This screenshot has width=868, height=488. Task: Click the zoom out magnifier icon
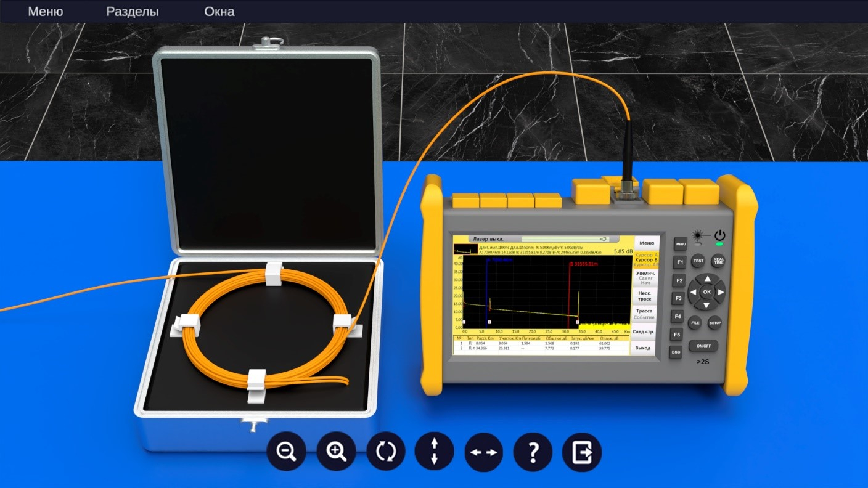click(x=287, y=452)
